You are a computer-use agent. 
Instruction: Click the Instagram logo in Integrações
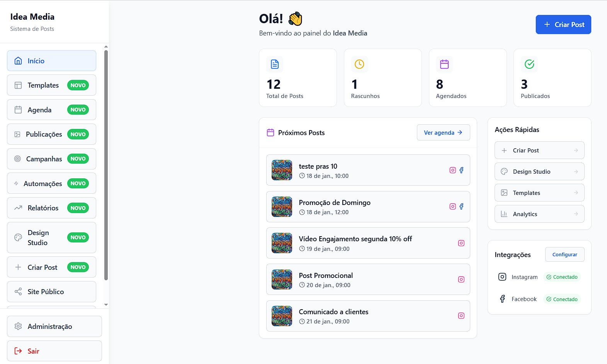pyautogui.click(x=502, y=277)
